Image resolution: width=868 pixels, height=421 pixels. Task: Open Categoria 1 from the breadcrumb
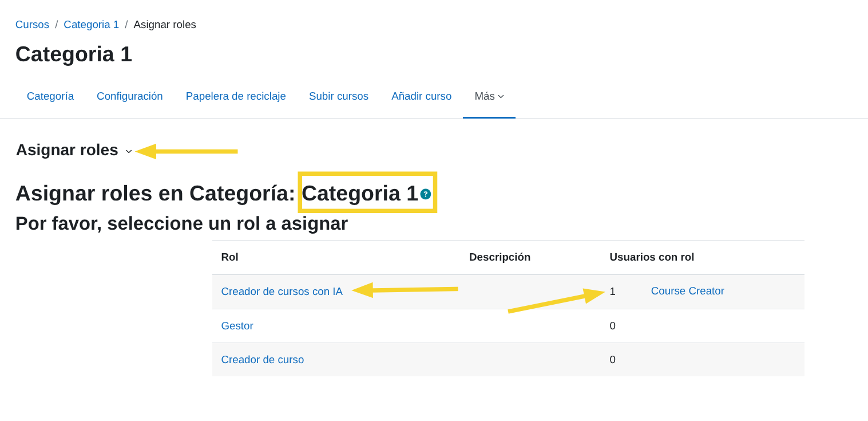[x=91, y=24]
